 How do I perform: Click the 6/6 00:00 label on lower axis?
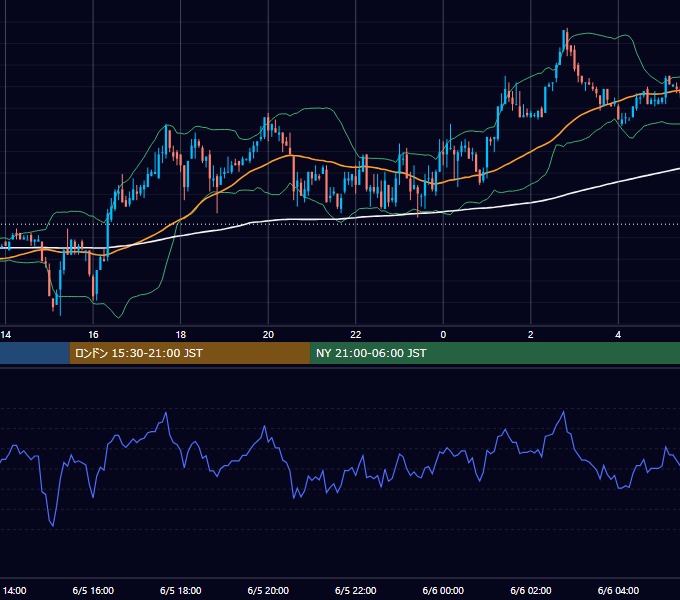pos(443,590)
